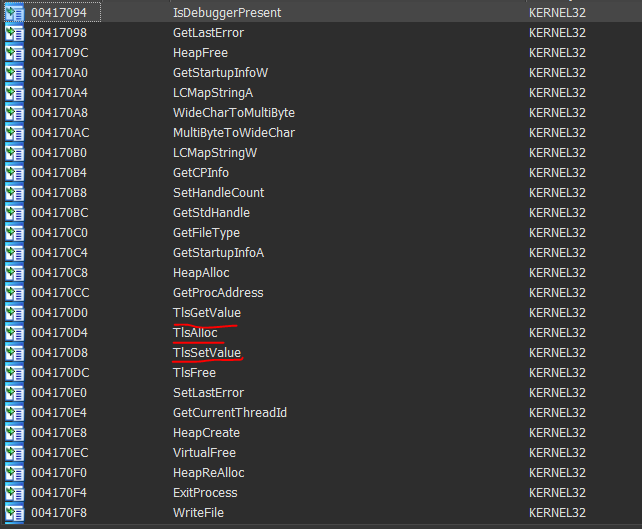Click the icon next to GetFileType

pyautogui.click(x=15, y=233)
